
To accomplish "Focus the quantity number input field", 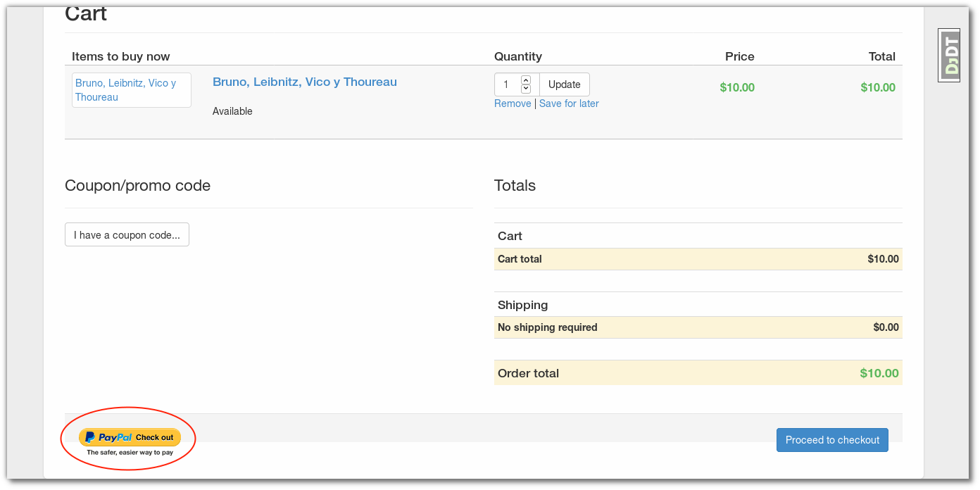I will (507, 84).
